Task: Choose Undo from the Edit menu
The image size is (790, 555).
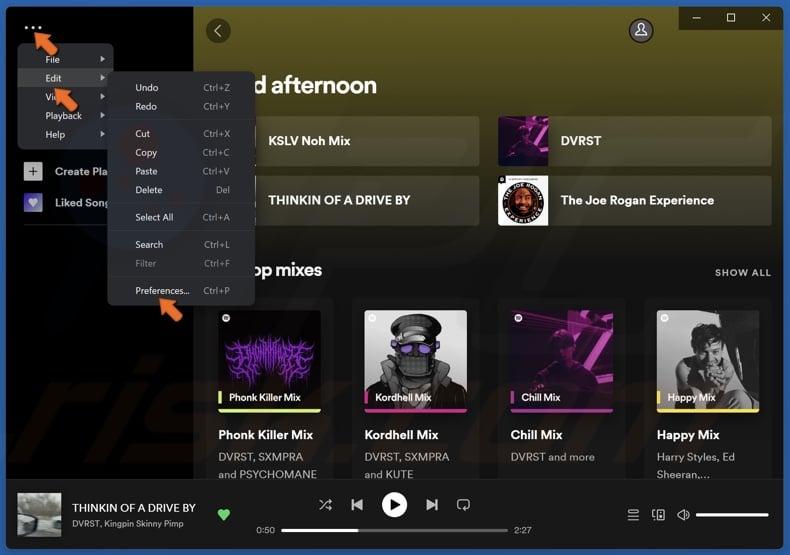Action: 182,88
